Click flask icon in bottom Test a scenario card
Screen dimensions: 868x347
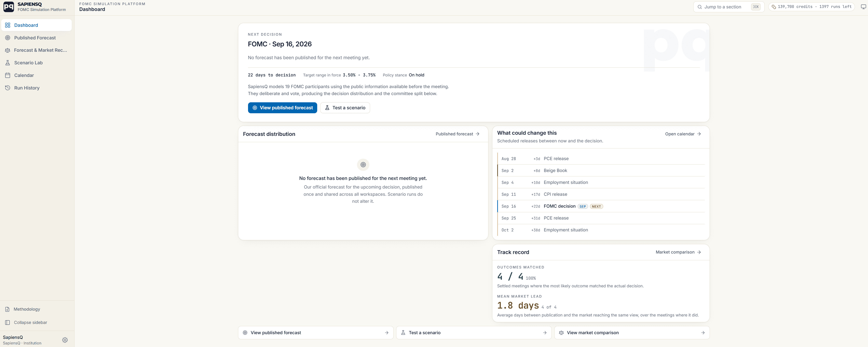[403, 333]
